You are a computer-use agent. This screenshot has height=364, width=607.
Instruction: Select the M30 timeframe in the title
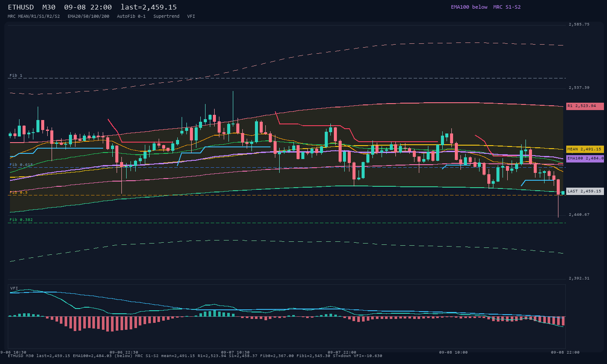click(49, 7)
